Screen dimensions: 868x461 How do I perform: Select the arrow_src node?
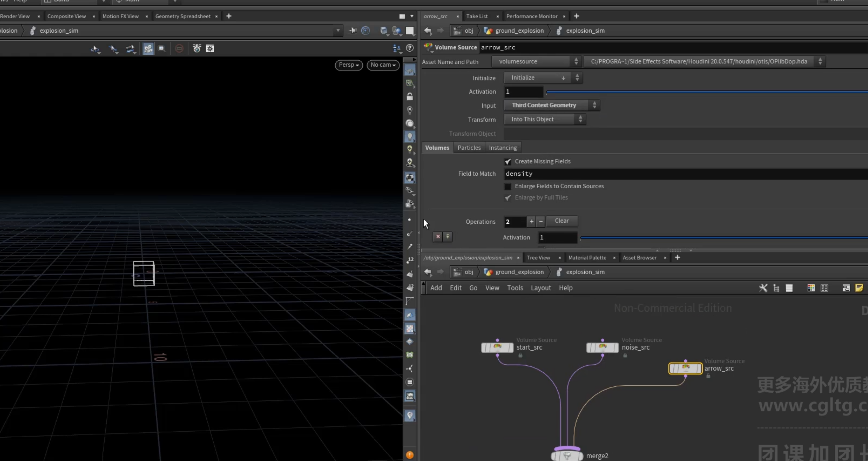685,368
